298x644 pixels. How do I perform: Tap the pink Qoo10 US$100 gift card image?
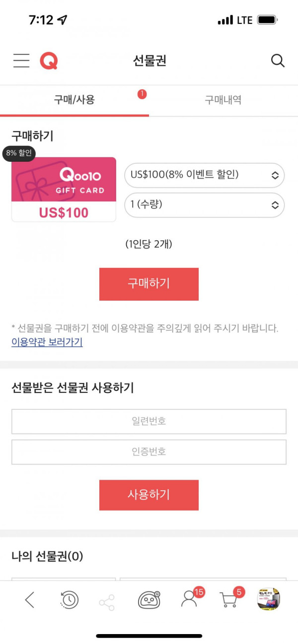(x=64, y=190)
